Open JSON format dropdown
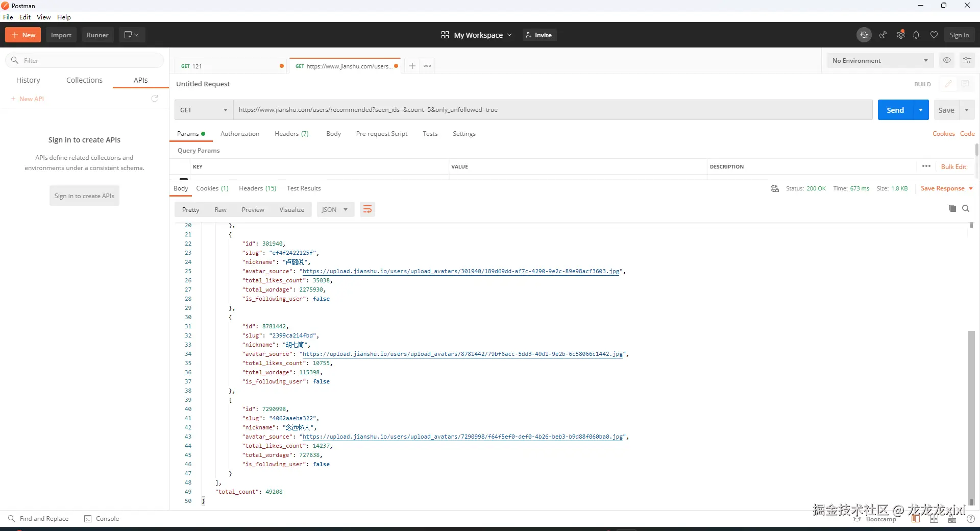Viewport: 980px width, 531px height. pos(335,210)
